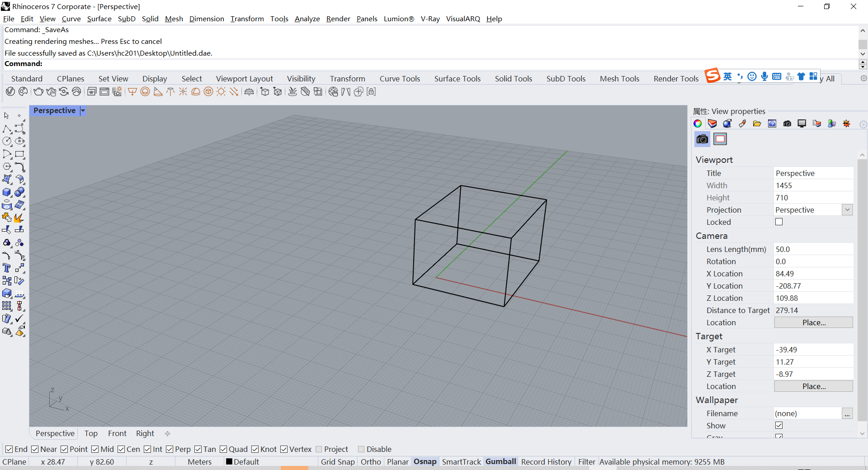Image resolution: width=868 pixels, height=470 pixels.
Task: Add a new viewport tab plus icon
Action: (x=167, y=433)
